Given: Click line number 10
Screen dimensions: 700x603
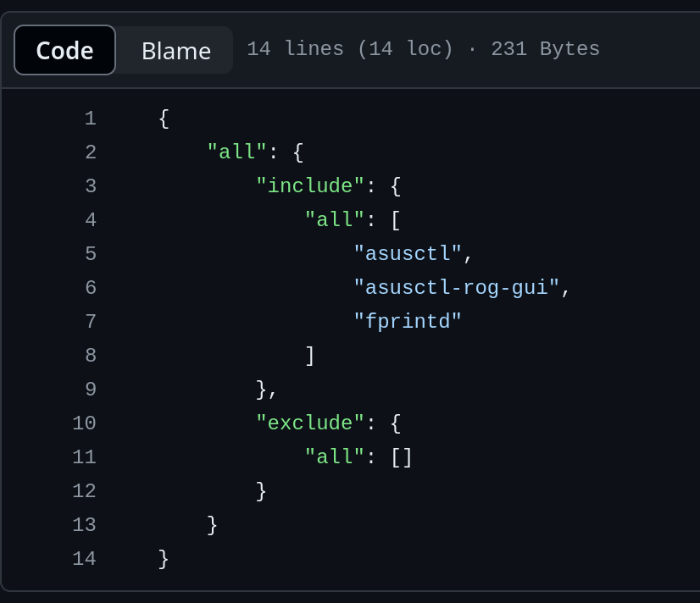Looking at the screenshot, I should click(85, 423).
